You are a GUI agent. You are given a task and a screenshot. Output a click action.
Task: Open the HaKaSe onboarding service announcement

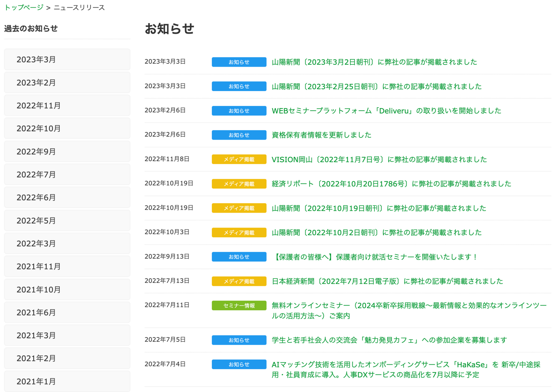tap(406, 365)
